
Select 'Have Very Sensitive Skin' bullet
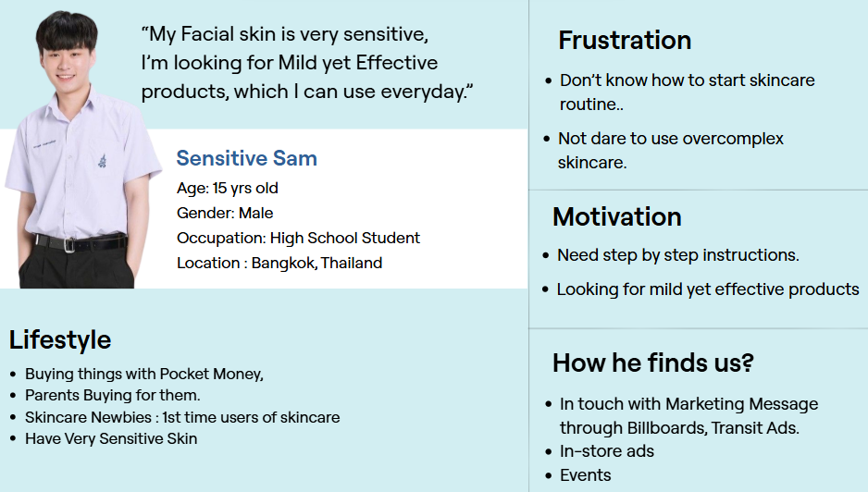point(111,438)
